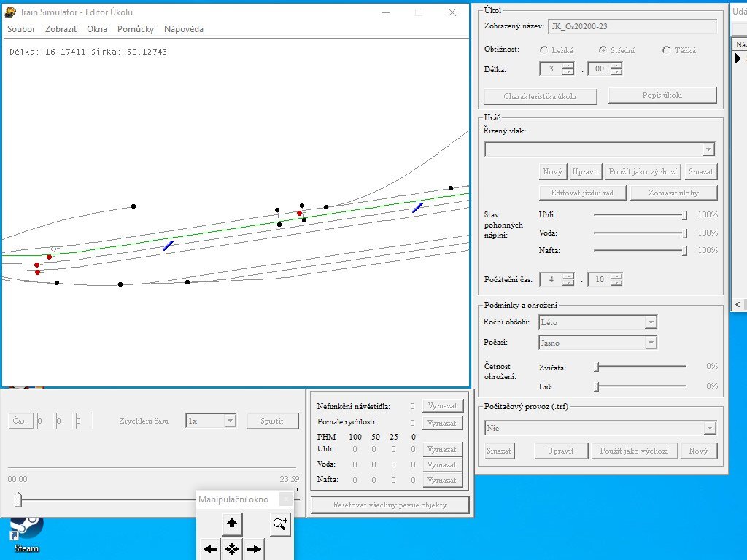Click the Popis úkolu button
747x560 pixels.
tap(662, 95)
